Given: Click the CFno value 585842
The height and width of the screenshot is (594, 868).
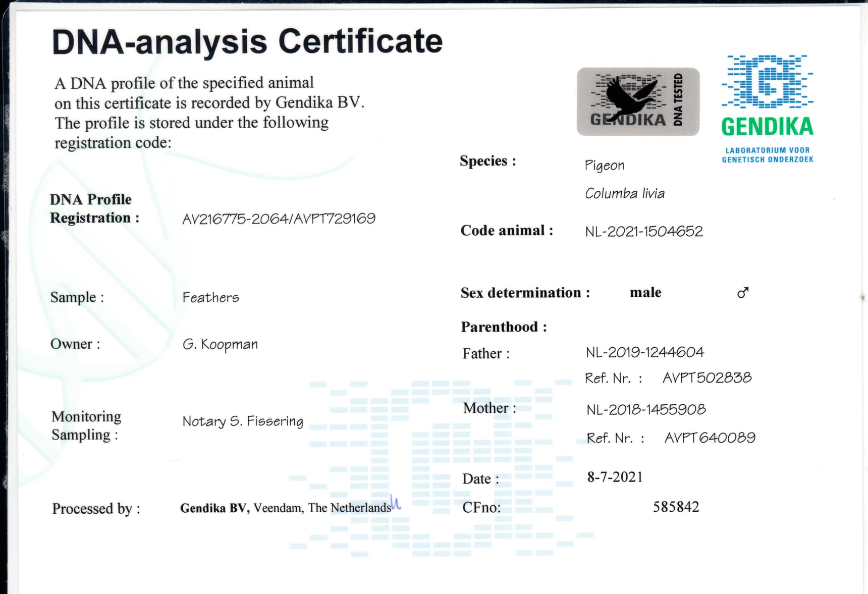Looking at the screenshot, I should click(x=676, y=507).
